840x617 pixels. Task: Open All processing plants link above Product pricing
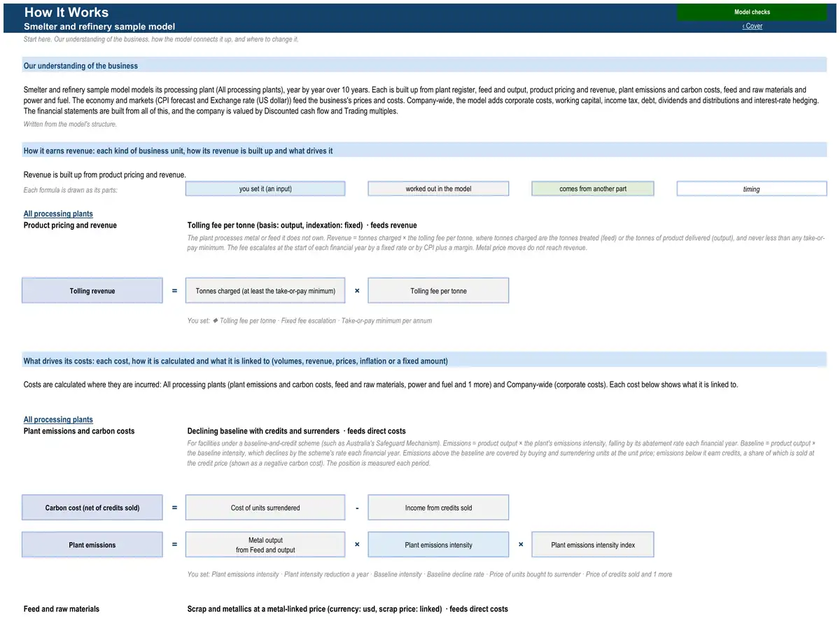(58, 214)
